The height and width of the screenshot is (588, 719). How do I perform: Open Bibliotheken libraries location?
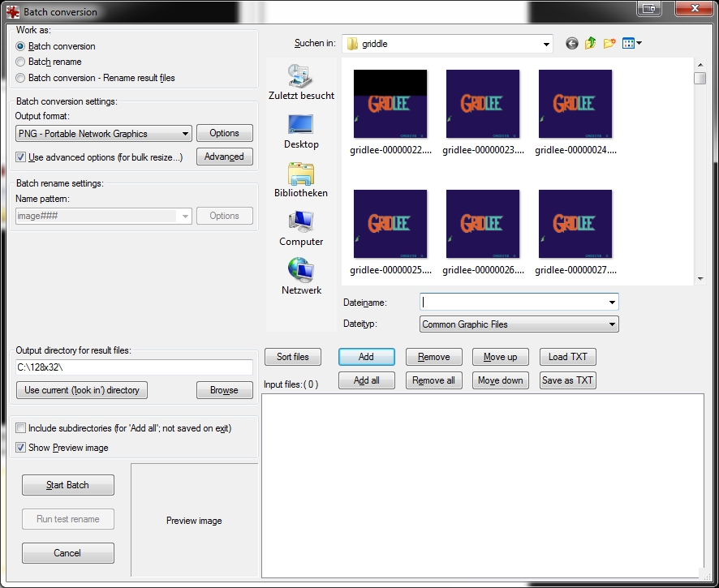301,179
